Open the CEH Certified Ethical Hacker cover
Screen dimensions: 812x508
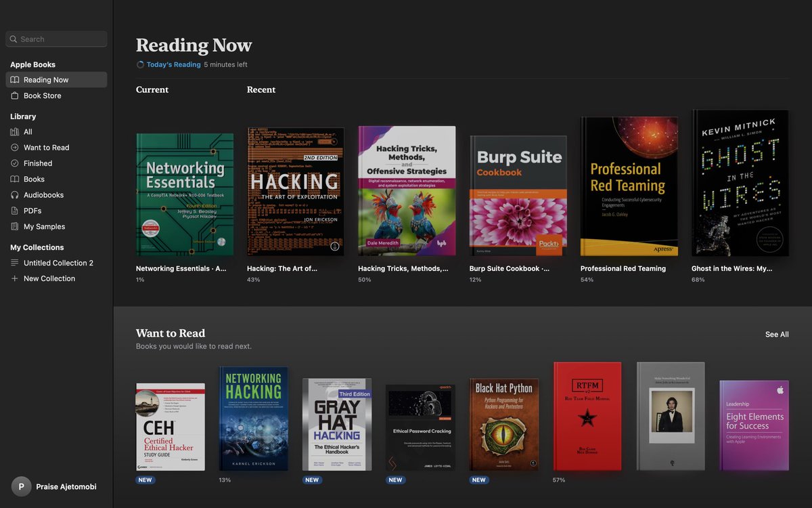tap(171, 427)
